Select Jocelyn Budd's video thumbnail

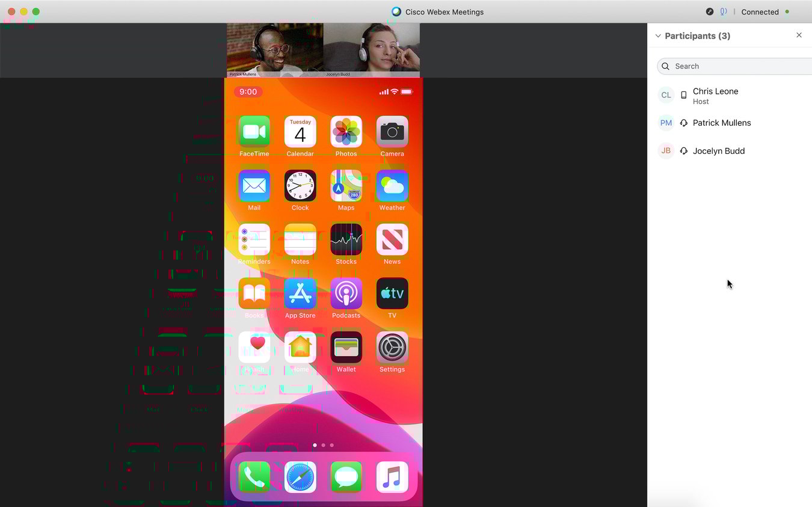click(372, 50)
